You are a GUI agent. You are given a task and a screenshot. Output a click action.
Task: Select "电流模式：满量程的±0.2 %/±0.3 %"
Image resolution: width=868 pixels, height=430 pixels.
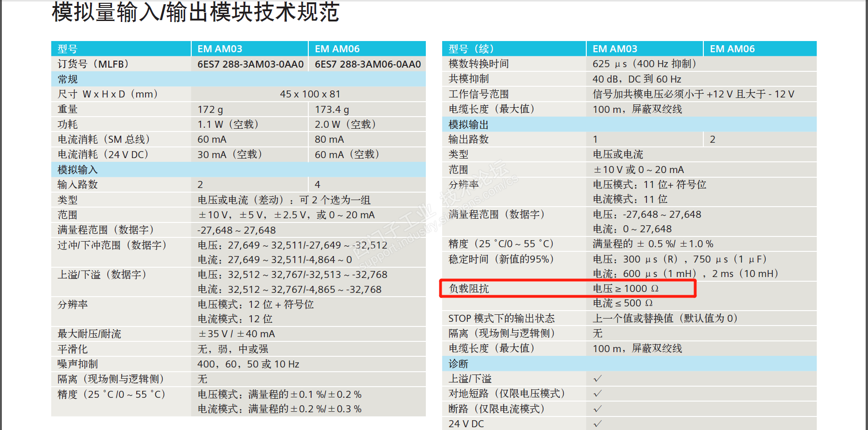pyautogui.click(x=280, y=409)
